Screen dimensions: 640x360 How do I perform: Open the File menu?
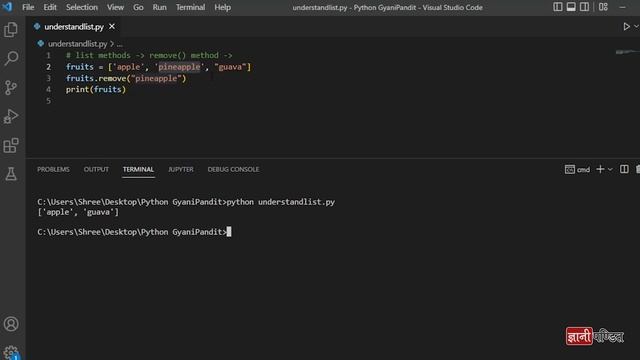tap(28, 7)
